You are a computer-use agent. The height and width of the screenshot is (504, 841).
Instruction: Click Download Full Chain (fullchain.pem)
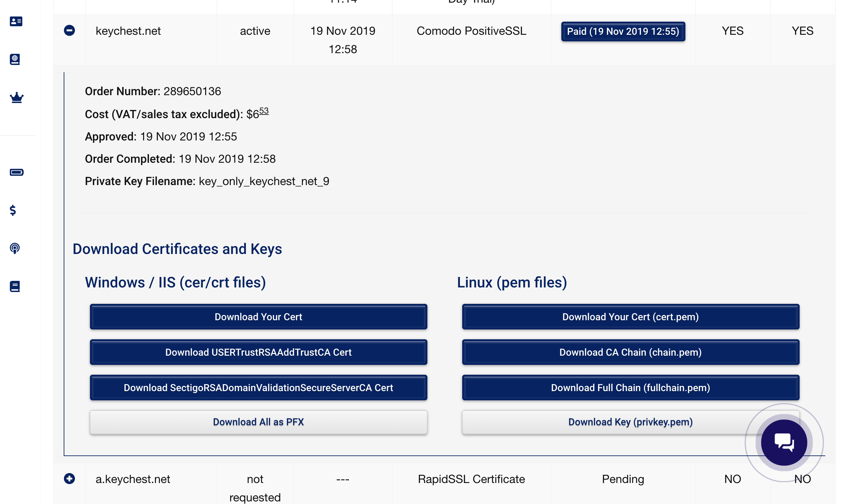tap(630, 388)
